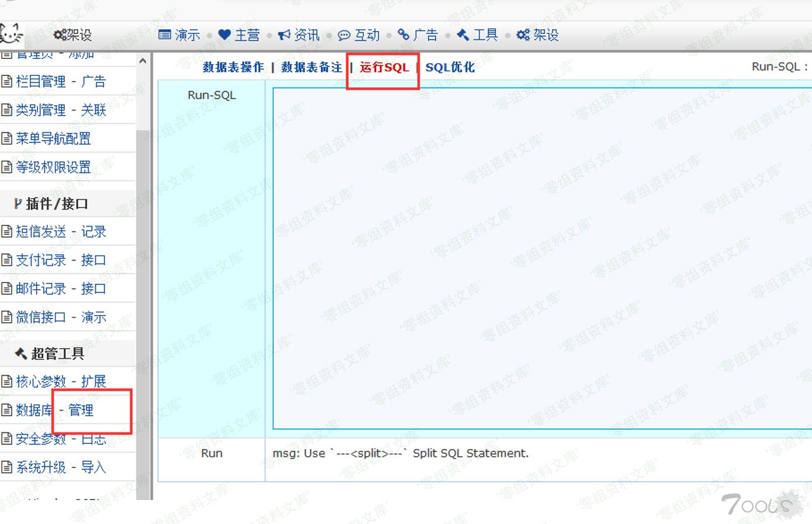Open 数据库 - 管理 in sidebar
The height and width of the screenshot is (524, 812).
[54, 410]
